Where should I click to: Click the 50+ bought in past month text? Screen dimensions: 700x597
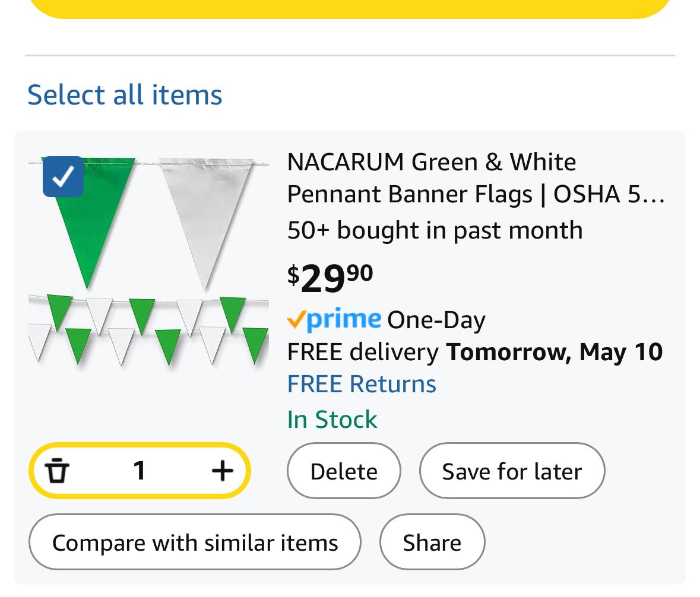click(x=435, y=230)
